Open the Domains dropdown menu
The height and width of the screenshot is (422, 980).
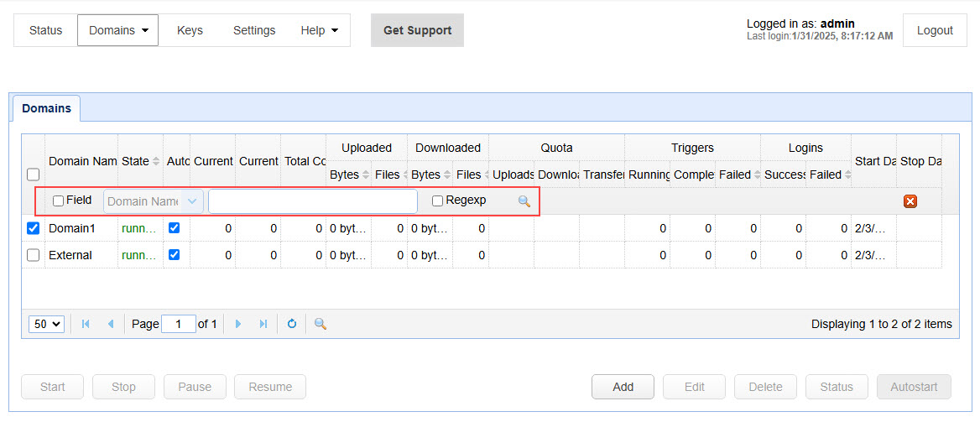(x=117, y=30)
